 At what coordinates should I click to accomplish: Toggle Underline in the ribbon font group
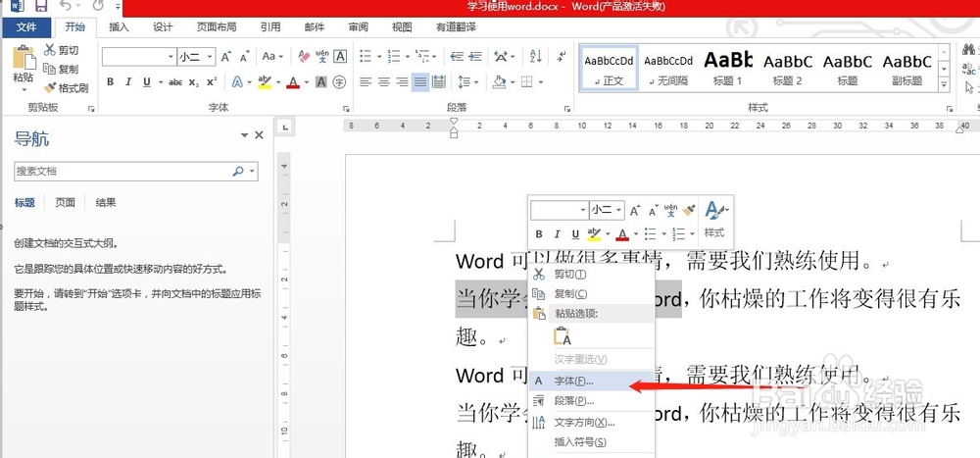pos(147,82)
